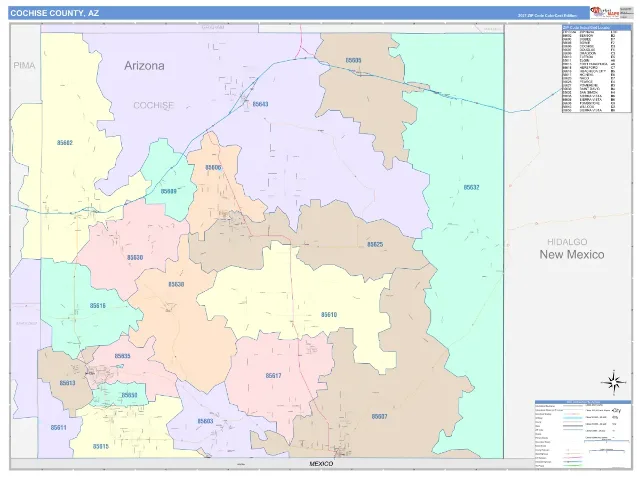The width and height of the screenshot is (640, 480).
Task: Select ZIP code 85632 label
Action: coord(471,187)
